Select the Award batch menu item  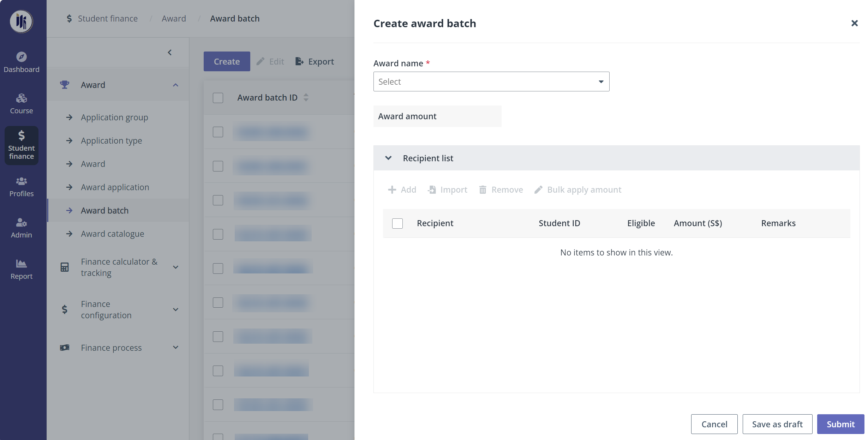[x=118, y=210]
